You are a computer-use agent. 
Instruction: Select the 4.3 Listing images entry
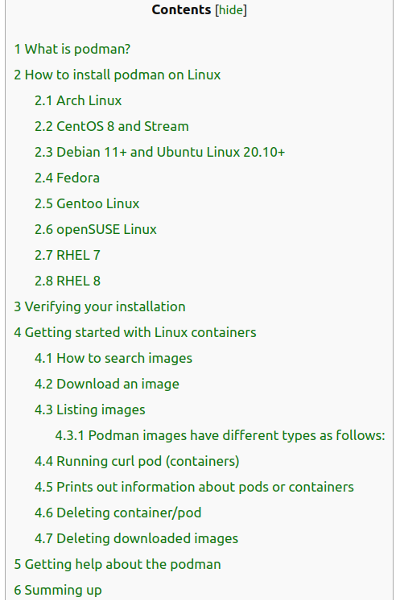click(x=90, y=409)
